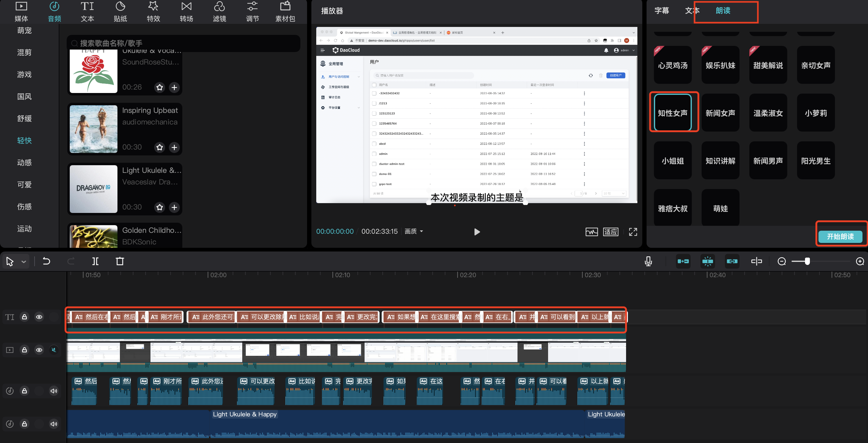Toggle main track magnet icon
This screenshot has height=443, width=868.
(x=683, y=261)
